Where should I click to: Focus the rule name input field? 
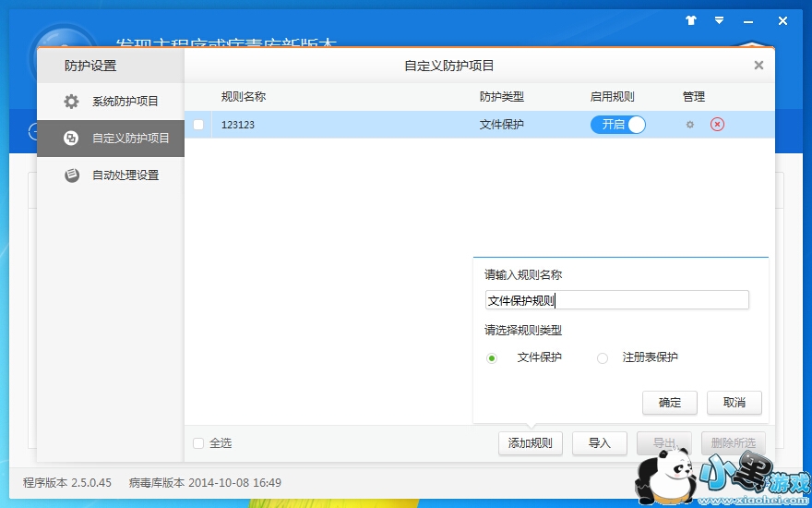click(x=616, y=300)
